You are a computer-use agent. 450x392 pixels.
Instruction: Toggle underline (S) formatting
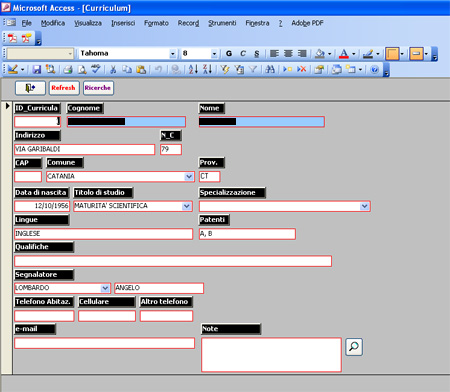[x=256, y=54]
